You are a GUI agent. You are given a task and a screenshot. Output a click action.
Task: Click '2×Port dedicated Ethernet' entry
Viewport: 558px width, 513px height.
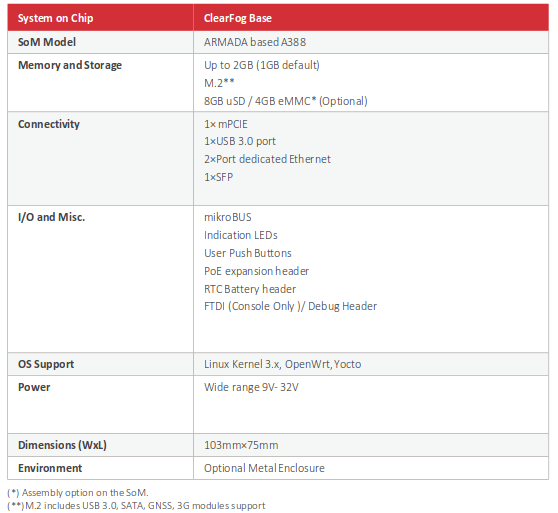click(x=267, y=159)
